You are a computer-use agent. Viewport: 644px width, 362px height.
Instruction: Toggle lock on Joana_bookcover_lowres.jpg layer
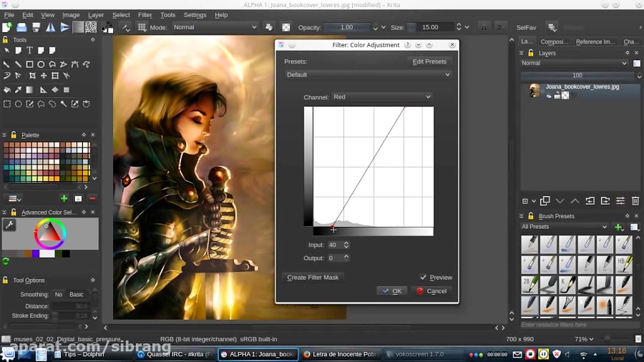[557, 96]
